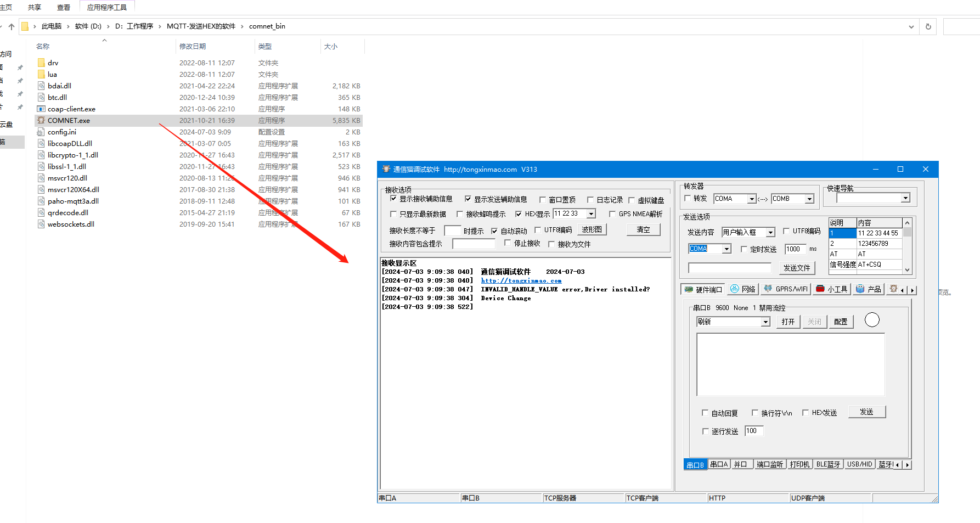Select the BLE蓝牙 bottom tab
This screenshot has height=523, width=980.
coord(828,464)
